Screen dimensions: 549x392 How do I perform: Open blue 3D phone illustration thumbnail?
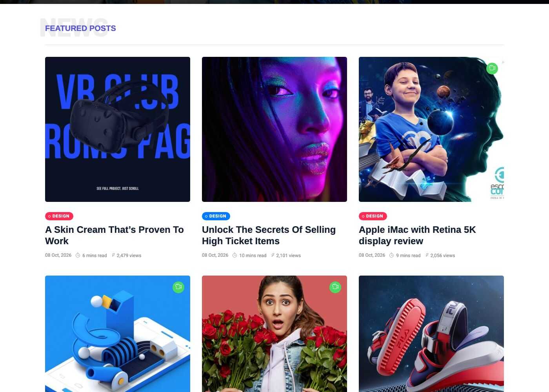pyautogui.click(x=118, y=334)
